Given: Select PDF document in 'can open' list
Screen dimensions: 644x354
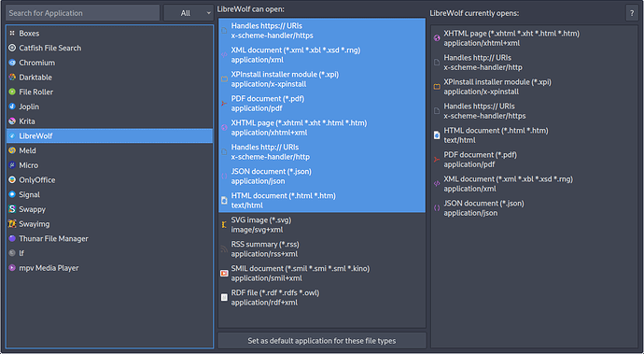Looking at the screenshot, I should coord(322,103).
